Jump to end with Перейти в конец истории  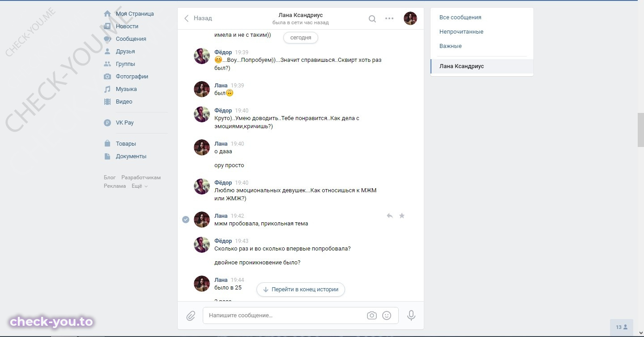[x=301, y=289]
